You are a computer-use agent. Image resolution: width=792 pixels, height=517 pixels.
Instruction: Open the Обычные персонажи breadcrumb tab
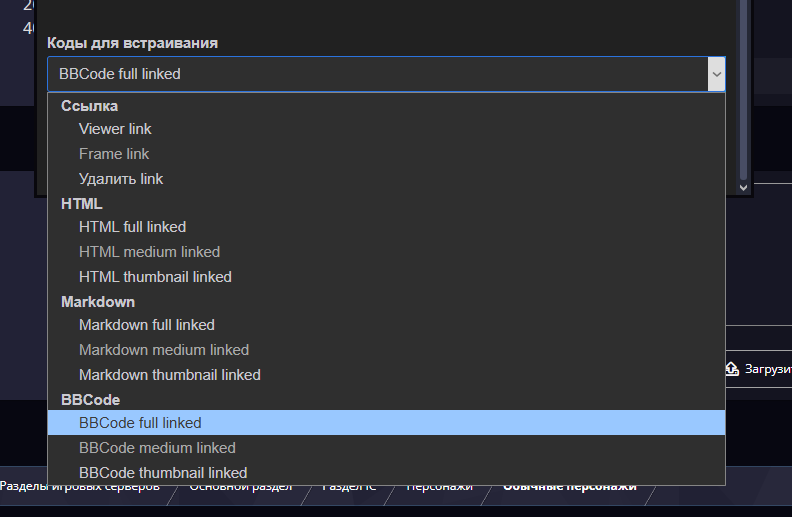[569, 487]
